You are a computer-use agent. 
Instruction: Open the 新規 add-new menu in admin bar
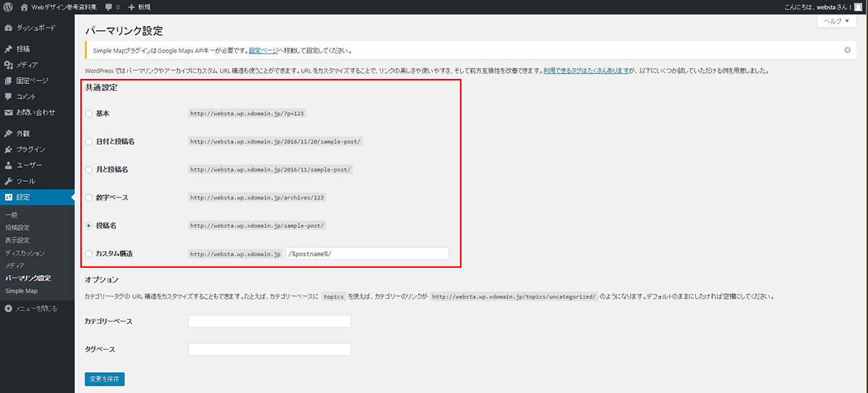tap(139, 7)
